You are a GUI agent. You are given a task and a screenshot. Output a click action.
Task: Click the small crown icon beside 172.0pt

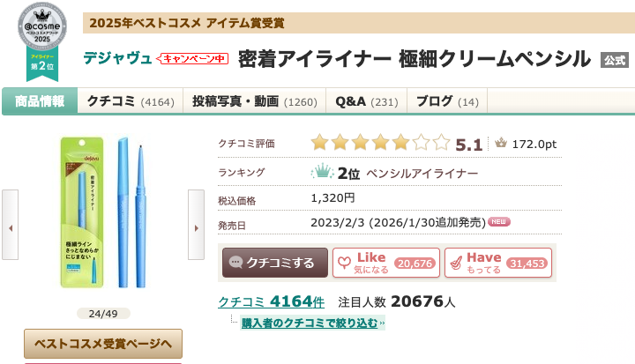(x=501, y=143)
